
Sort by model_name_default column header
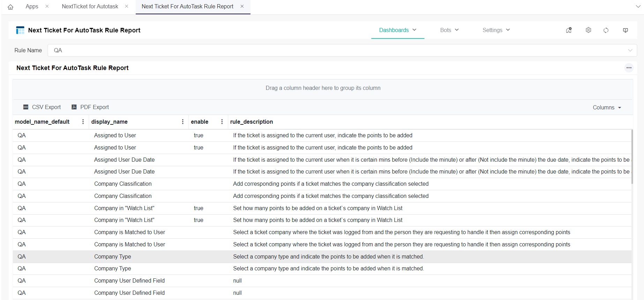(42, 122)
